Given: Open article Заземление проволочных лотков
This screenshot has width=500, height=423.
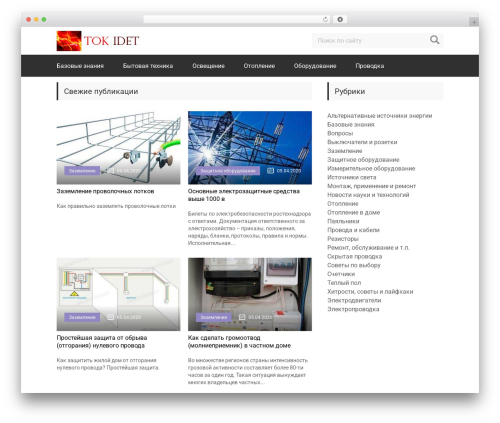Looking at the screenshot, I should point(105,191).
